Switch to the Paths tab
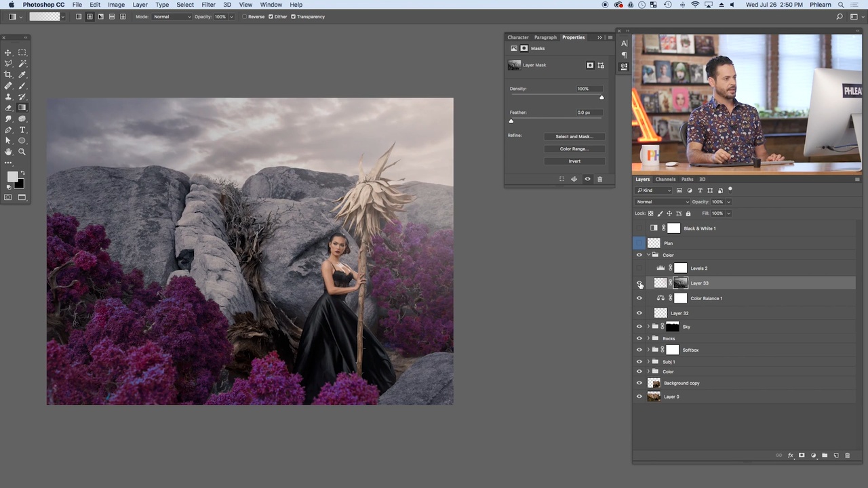Viewport: 868px width, 488px height. point(688,180)
